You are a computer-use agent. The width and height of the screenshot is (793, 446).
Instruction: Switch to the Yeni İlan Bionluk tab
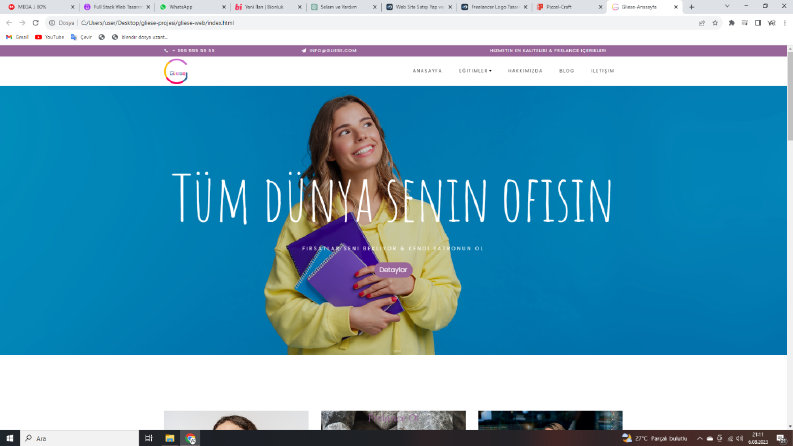pyautogui.click(x=268, y=7)
